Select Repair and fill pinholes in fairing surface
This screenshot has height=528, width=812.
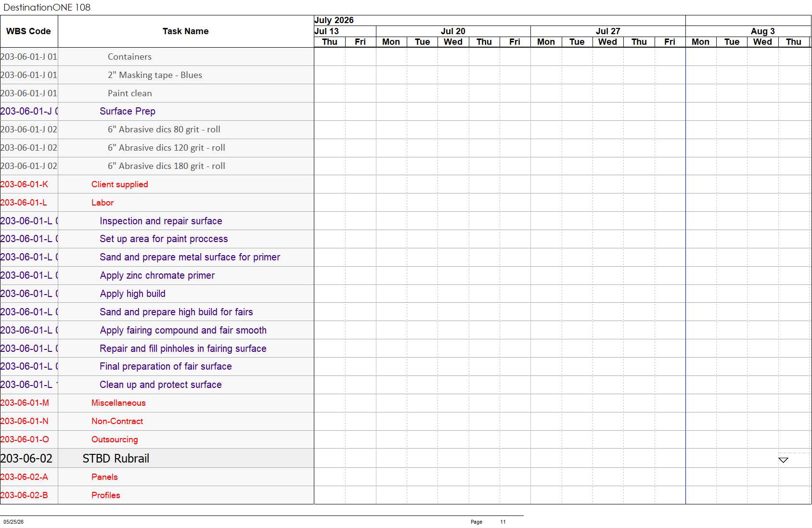click(183, 348)
